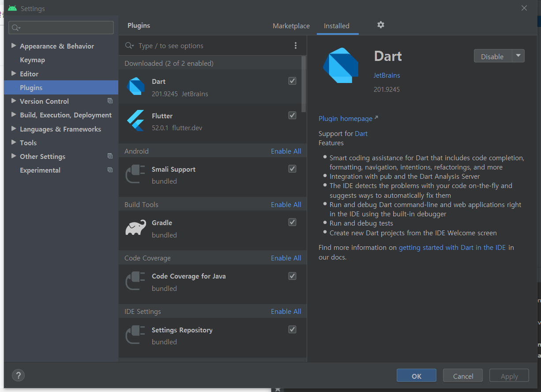Select Code Coverage for Java plugin name

point(188,276)
